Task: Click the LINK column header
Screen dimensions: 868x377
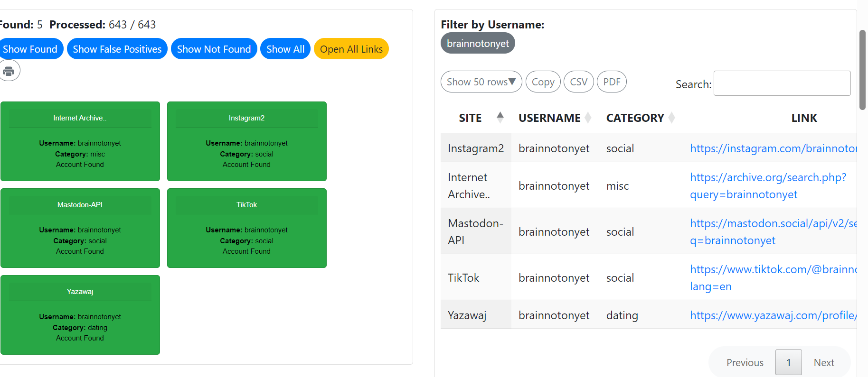Action: coord(804,118)
